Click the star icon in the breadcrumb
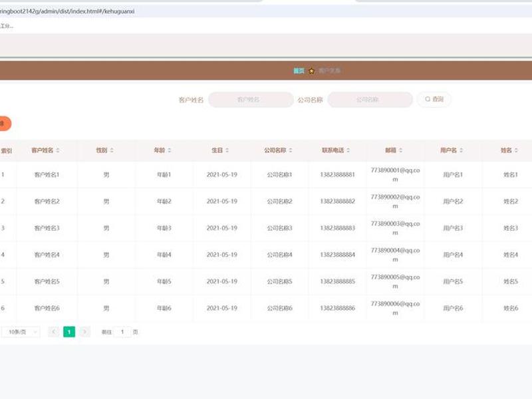Image resolution: width=532 pixels, height=399 pixels. click(x=311, y=71)
